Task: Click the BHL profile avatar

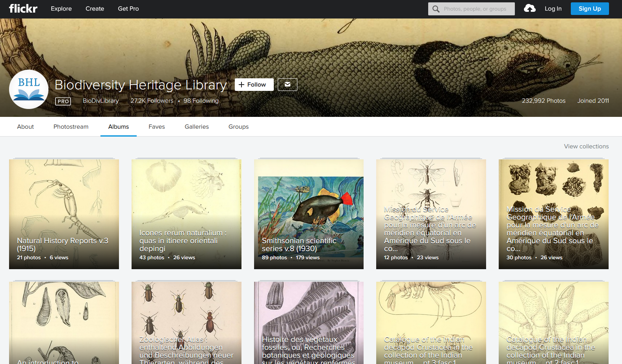Action: [29, 89]
